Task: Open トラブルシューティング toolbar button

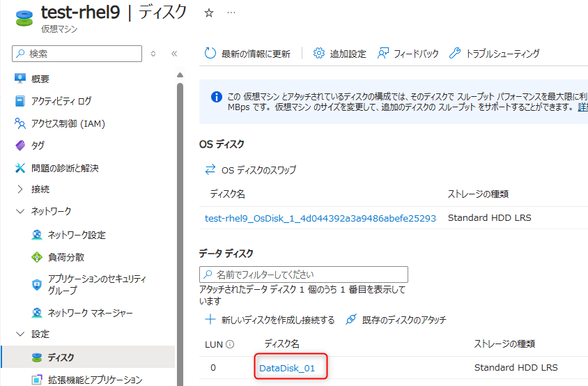Action: pyautogui.click(x=494, y=54)
